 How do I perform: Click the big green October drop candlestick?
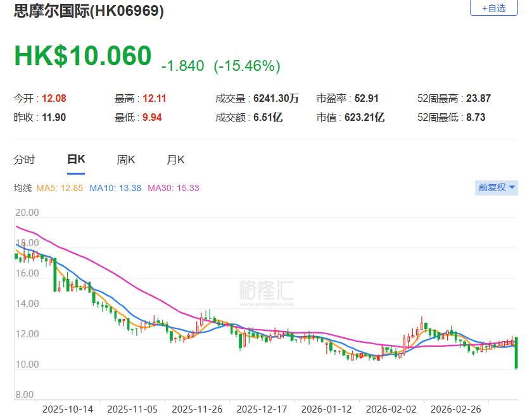point(55,275)
